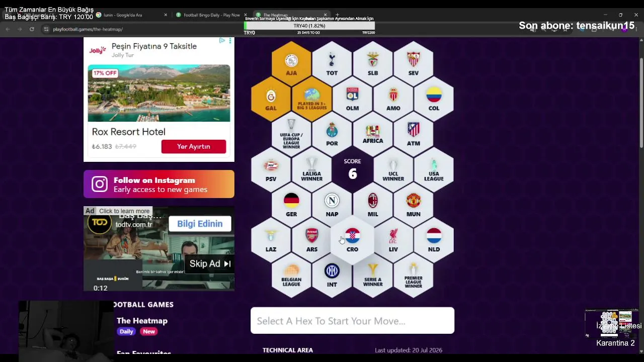Screen dimensions: 644x362
Task: Click the GAL Galatasaray hex
Action: [271, 99]
